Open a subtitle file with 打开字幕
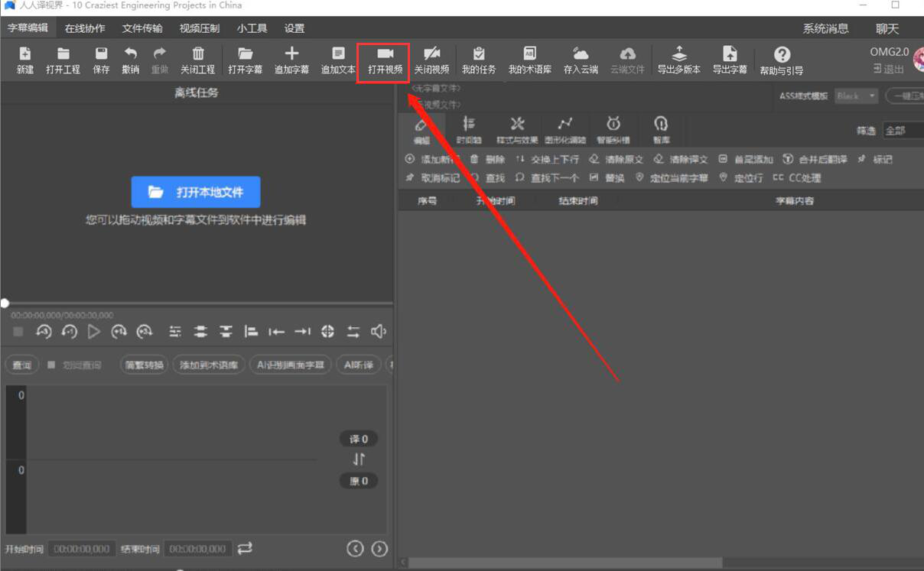Screen dimensions: 924x571 coord(245,60)
